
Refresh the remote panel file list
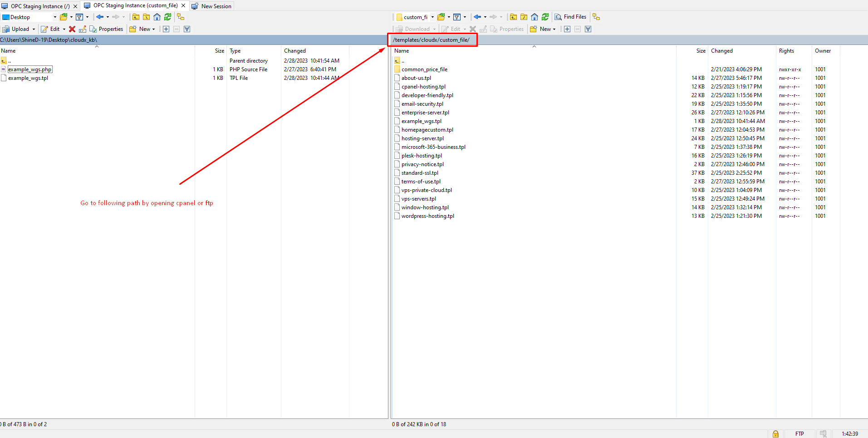[545, 17]
